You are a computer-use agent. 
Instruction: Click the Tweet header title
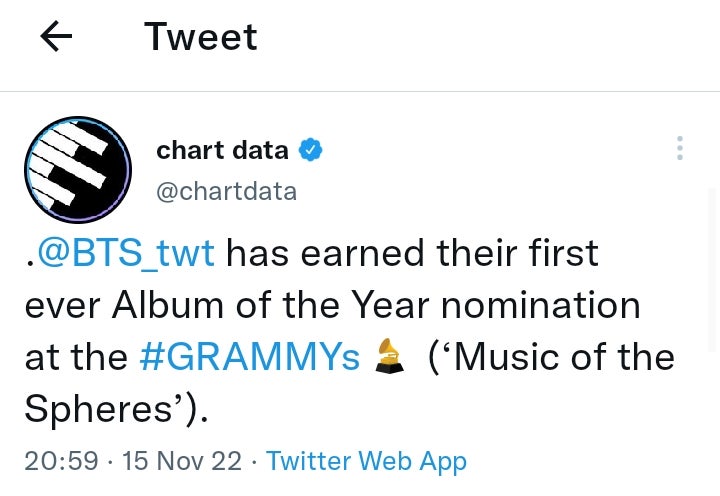pos(200,38)
